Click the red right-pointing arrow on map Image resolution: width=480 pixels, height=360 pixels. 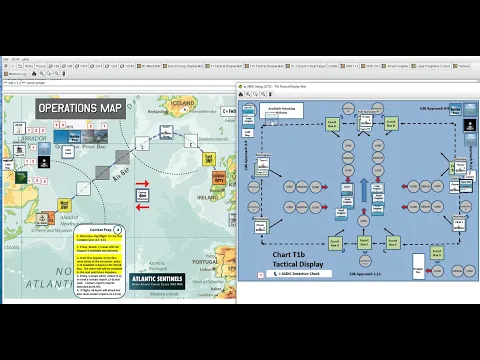(x=142, y=183)
